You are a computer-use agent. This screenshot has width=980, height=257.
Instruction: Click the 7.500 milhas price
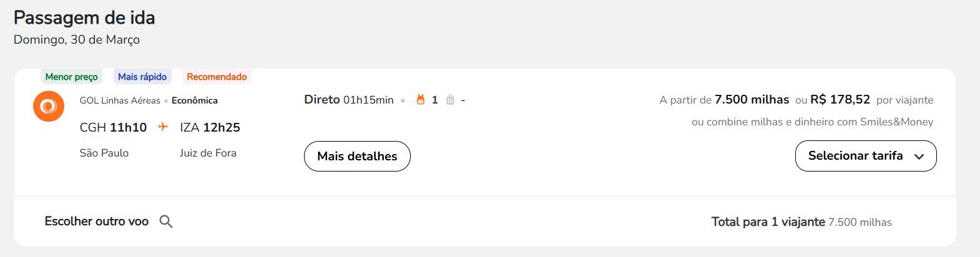tap(752, 100)
